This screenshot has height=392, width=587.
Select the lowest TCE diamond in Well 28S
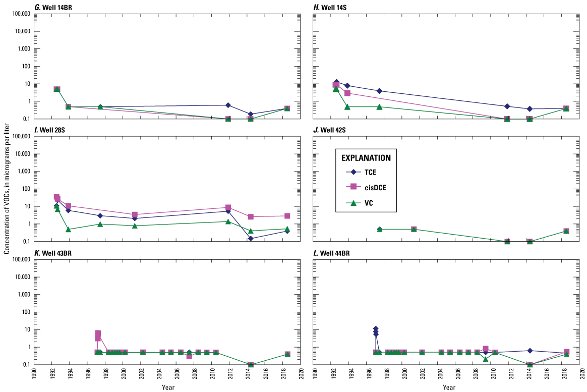tap(251, 239)
